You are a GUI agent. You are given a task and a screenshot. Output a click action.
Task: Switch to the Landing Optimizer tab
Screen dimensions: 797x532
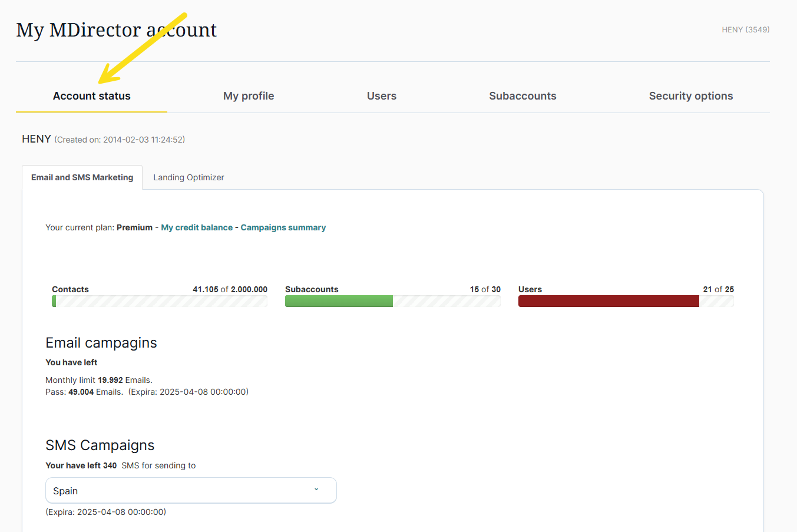click(x=188, y=177)
